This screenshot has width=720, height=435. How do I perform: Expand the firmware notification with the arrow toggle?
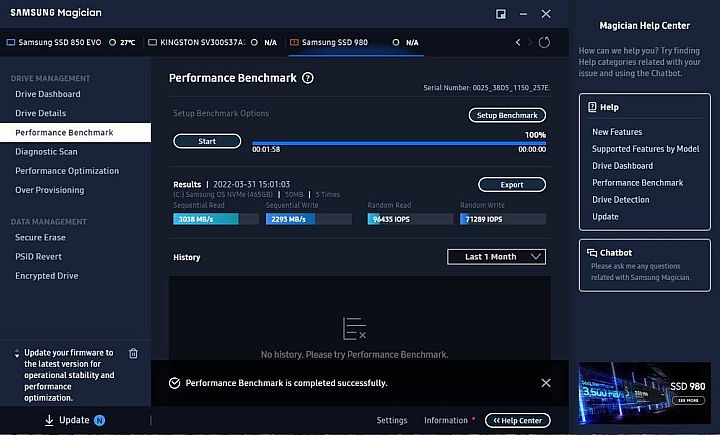tap(16, 354)
